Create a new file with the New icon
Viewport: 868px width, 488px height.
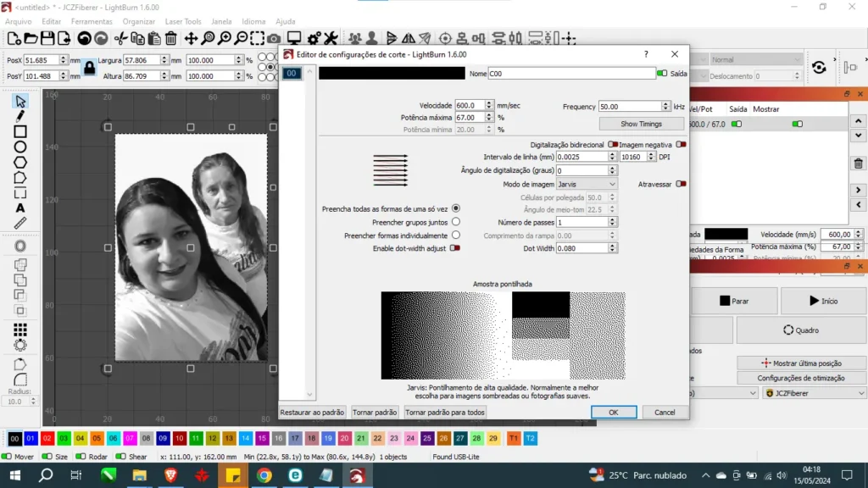point(14,38)
